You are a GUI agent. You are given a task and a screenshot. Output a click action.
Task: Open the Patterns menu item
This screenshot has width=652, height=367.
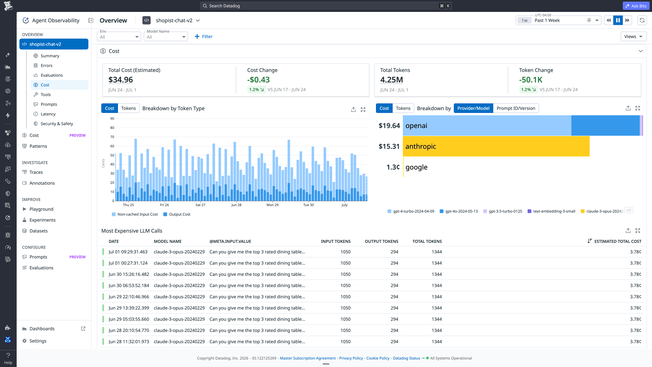pyautogui.click(x=38, y=146)
